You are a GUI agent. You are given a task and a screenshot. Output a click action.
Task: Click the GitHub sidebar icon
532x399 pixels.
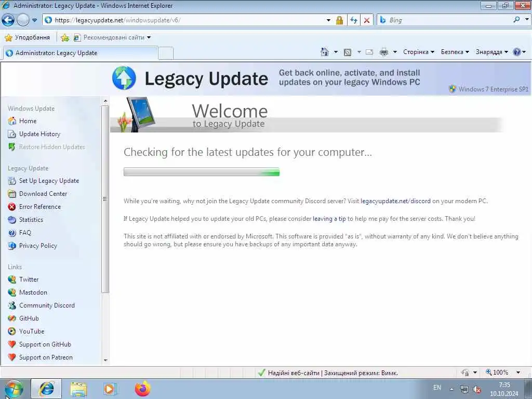pyautogui.click(x=12, y=318)
